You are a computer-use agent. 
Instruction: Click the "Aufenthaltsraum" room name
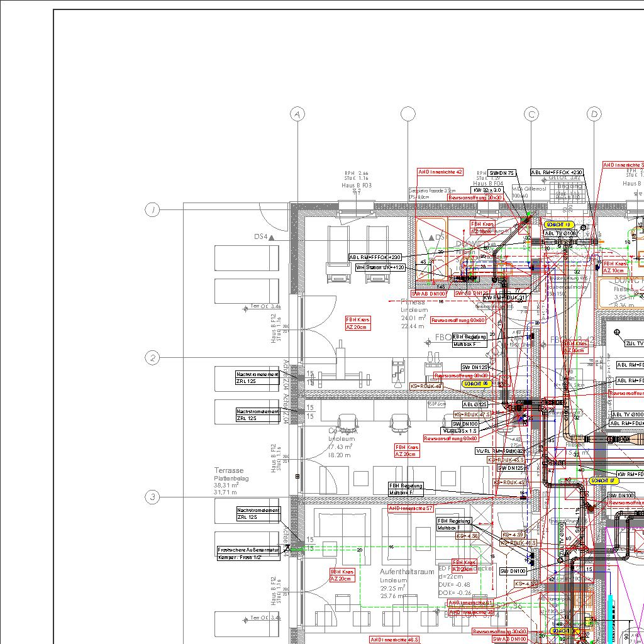407,572
